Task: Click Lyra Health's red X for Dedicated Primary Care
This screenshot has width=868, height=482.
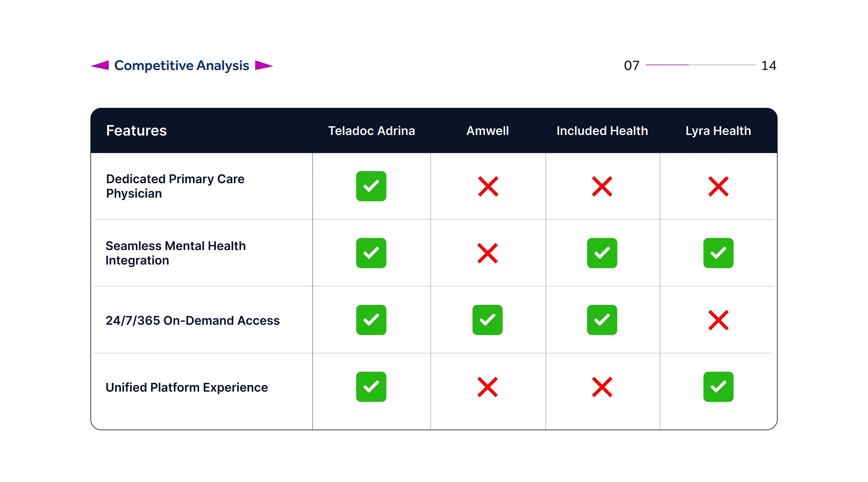Action: [x=718, y=186]
